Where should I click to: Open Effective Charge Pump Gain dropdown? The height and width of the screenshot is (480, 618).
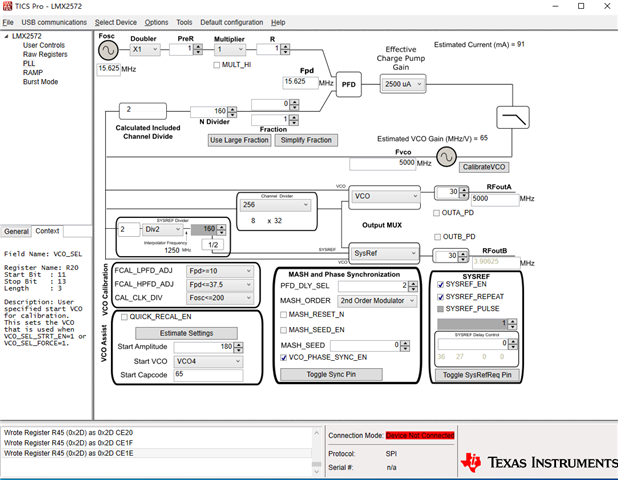[x=403, y=84]
